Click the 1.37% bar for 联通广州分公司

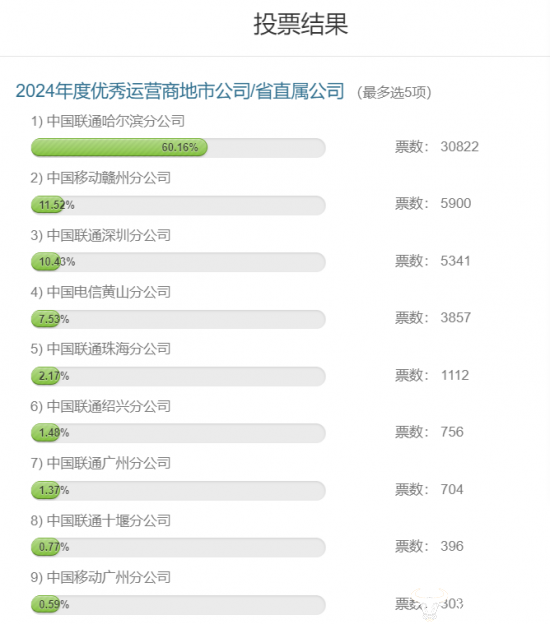coord(178,490)
